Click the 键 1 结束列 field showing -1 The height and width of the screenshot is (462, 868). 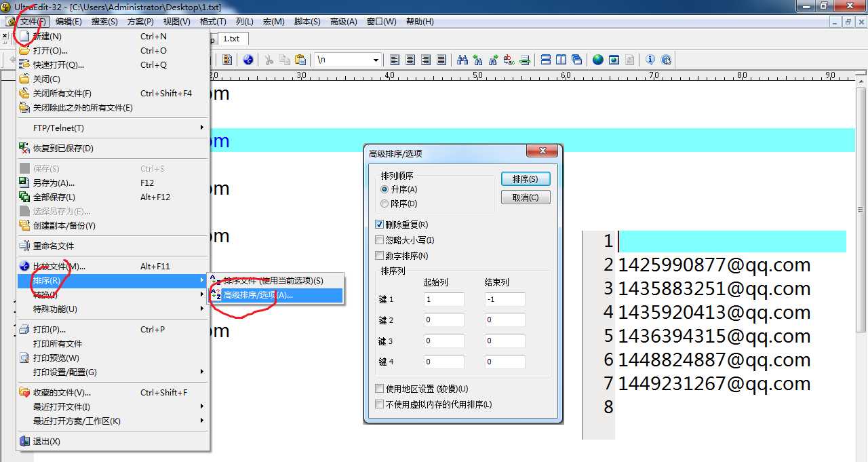505,299
